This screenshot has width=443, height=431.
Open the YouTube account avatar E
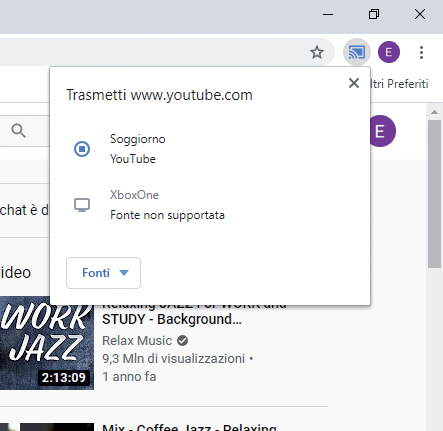pos(383,131)
